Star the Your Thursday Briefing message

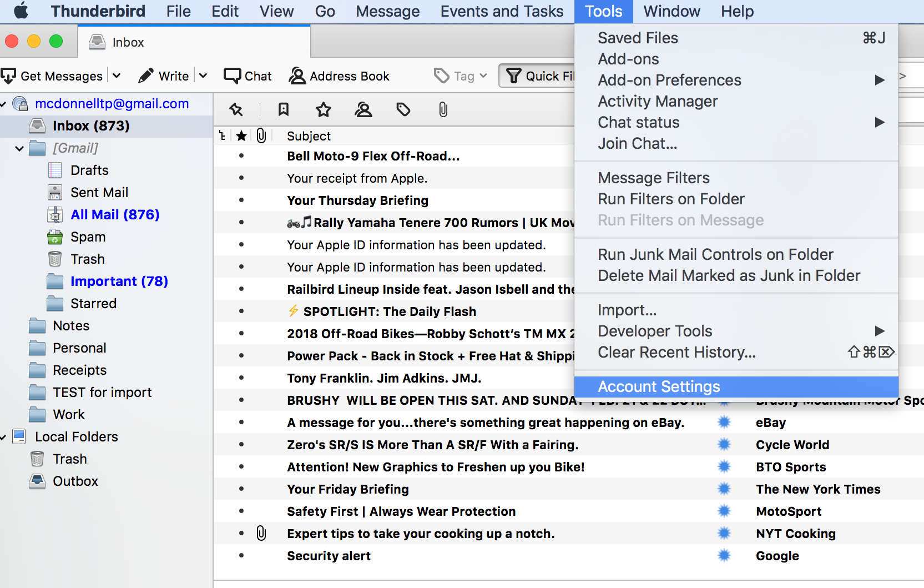(241, 200)
